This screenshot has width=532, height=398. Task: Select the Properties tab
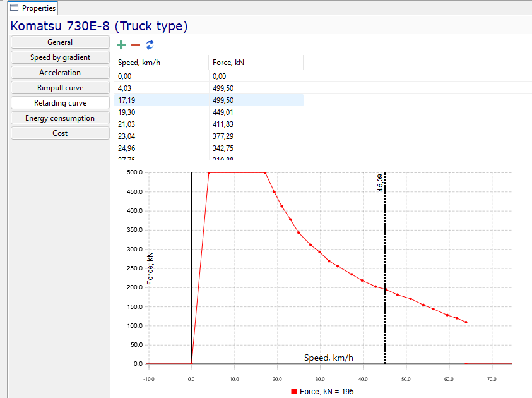point(33,8)
